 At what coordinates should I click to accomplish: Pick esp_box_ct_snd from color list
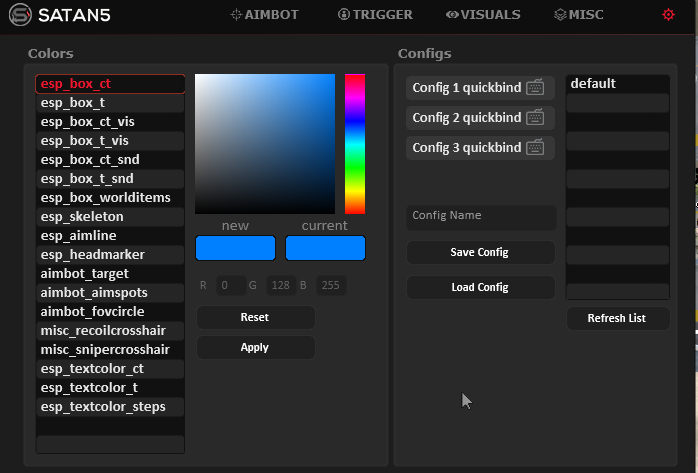(x=110, y=160)
